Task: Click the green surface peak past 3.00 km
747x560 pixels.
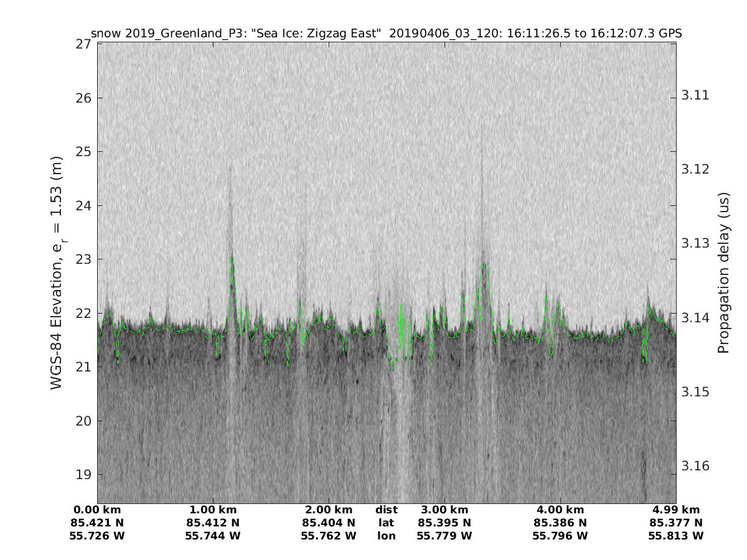Action: point(483,265)
